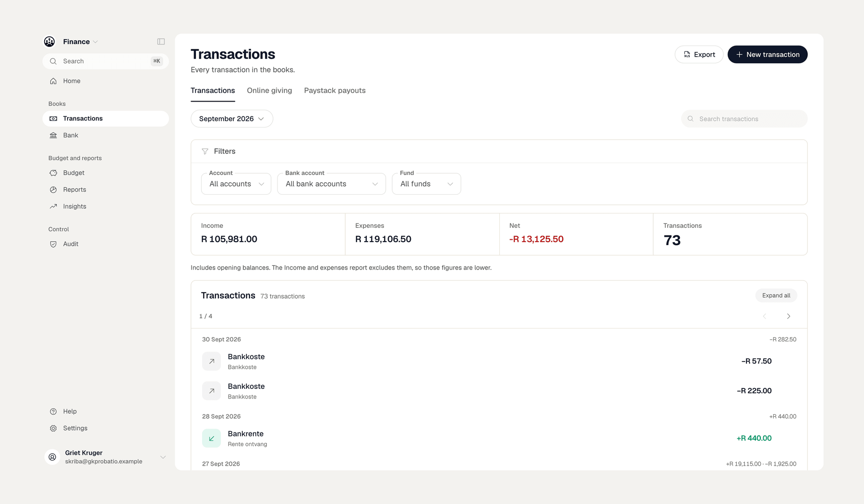Screen dimensions: 864x504
Task: Click the New transaction button
Action: [768, 55]
